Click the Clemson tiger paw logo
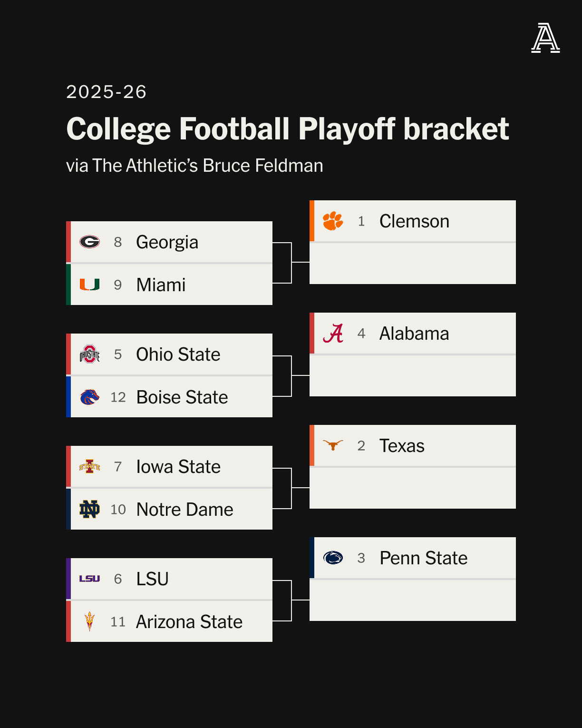Screen dimensions: 582x728 (x=333, y=221)
